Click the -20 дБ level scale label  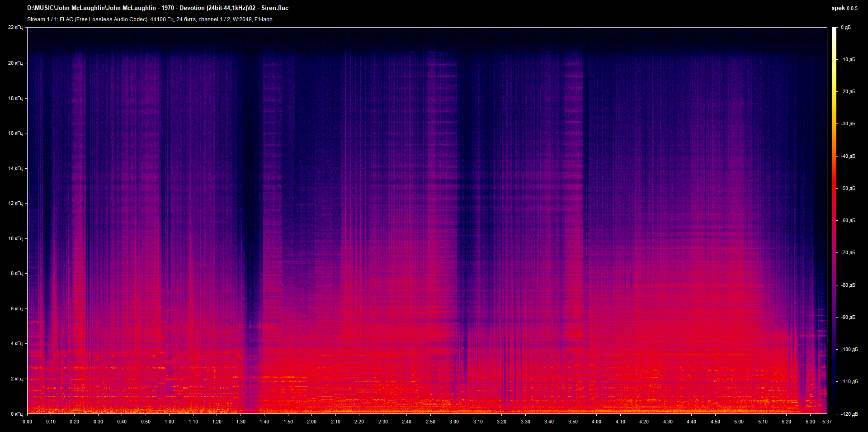[x=848, y=91]
